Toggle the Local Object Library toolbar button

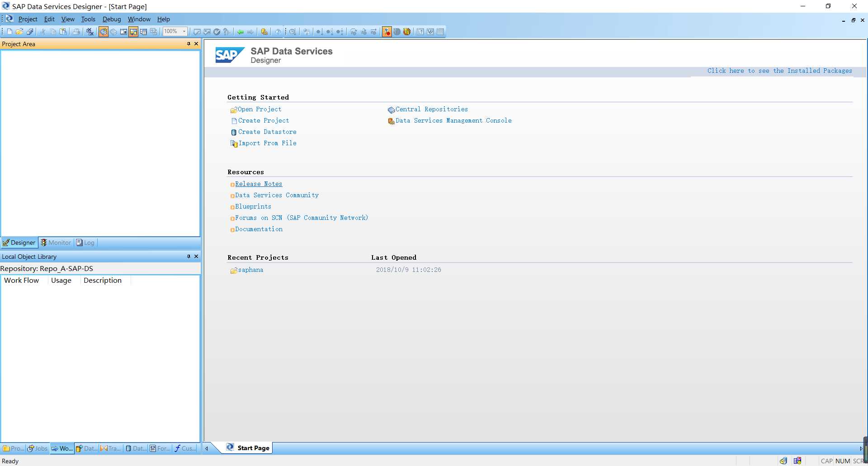[104, 32]
